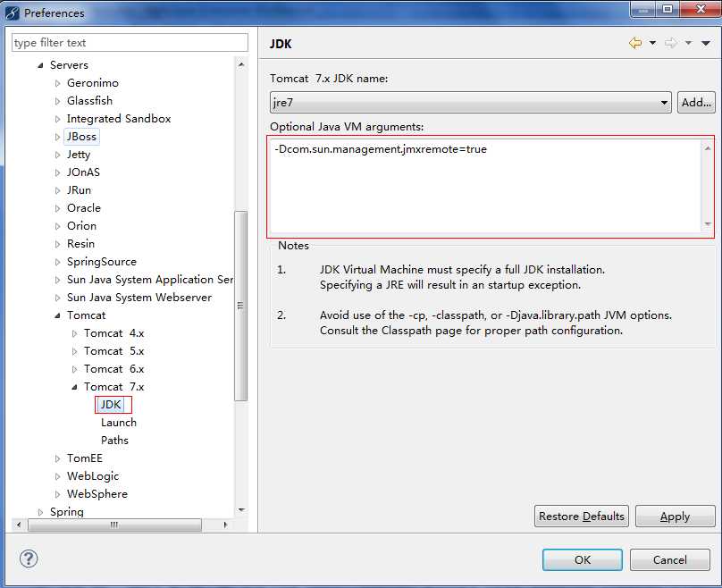Open the back history dropdown arrow
This screenshot has width=722, height=588.
click(x=652, y=43)
